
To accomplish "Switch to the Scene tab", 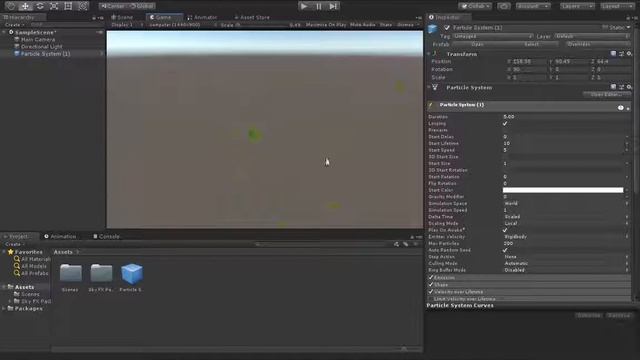I will click(122, 17).
